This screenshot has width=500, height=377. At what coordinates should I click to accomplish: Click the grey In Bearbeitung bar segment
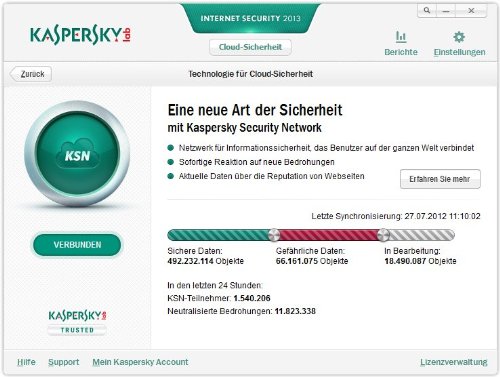[x=422, y=235]
